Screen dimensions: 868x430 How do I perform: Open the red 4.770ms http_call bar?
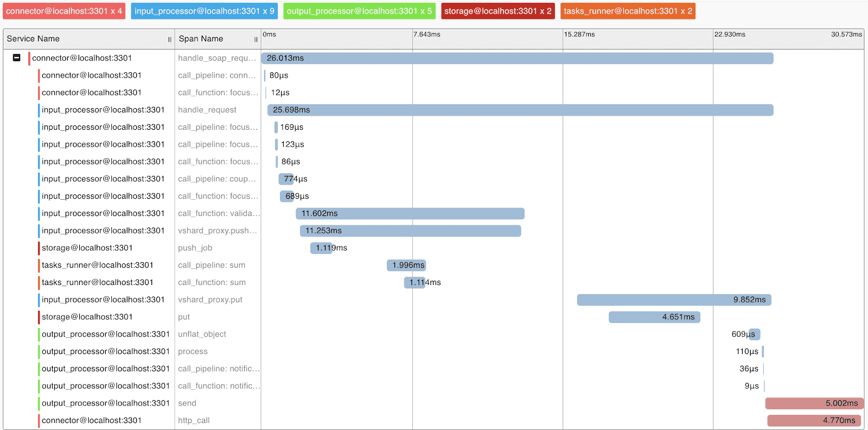pos(814,420)
